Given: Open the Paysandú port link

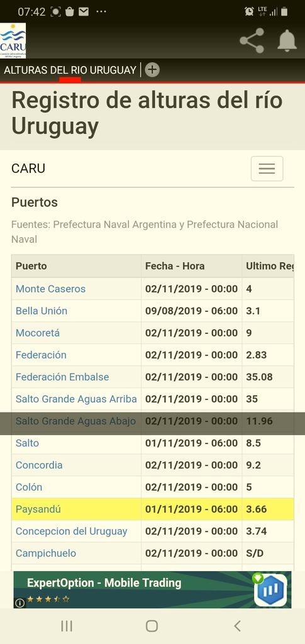Looking at the screenshot, I should pyautogui.click(x=38, y=509).
